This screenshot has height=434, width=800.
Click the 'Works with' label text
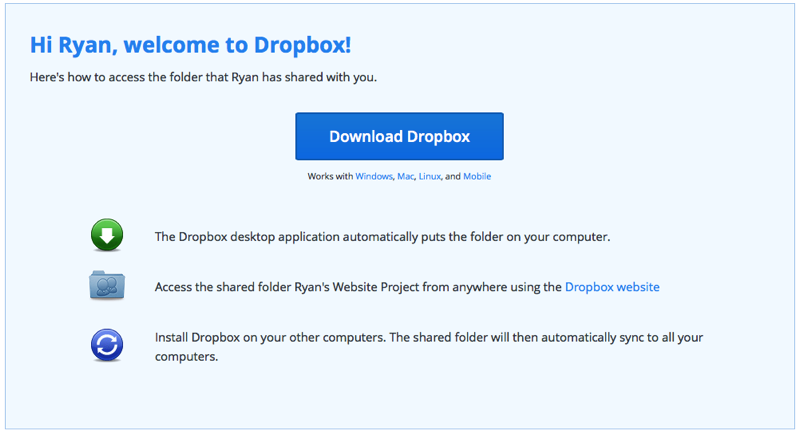[x=330, y=176]
